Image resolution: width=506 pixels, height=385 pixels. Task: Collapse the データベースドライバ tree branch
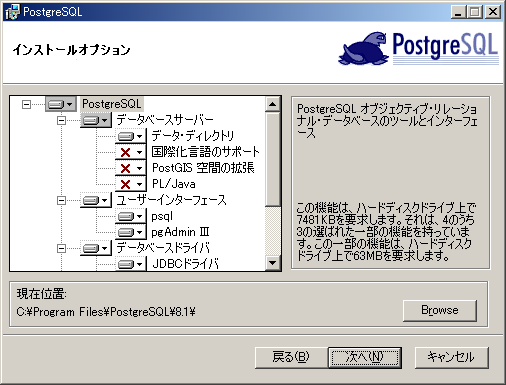coord(61,248)
